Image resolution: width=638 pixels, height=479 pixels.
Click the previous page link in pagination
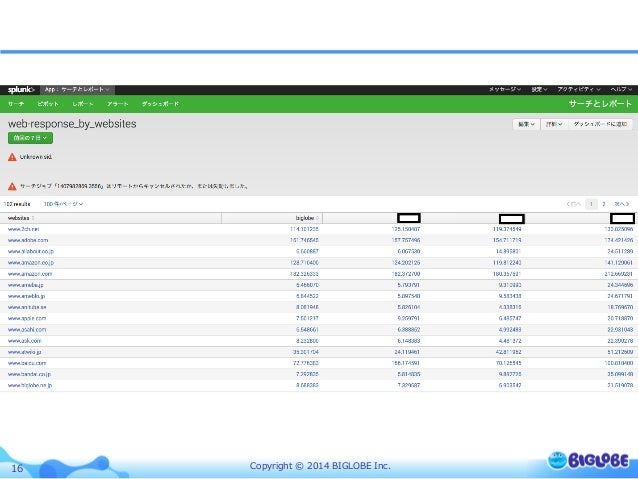(574, 204)
